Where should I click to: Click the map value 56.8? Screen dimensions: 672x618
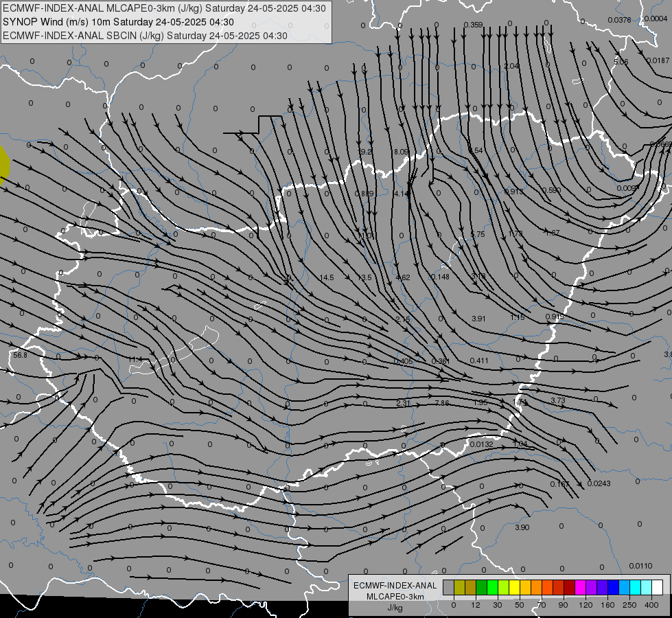(x=20, y=355)
